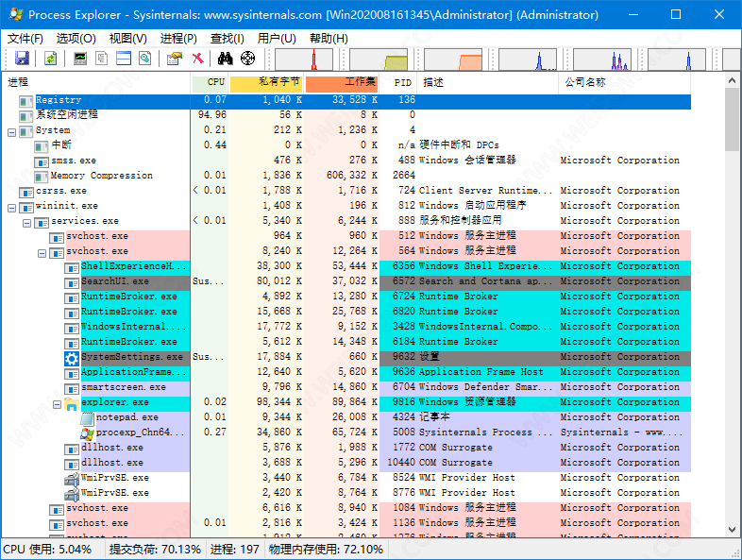Sort by the 描述 column header

(488, 82)
